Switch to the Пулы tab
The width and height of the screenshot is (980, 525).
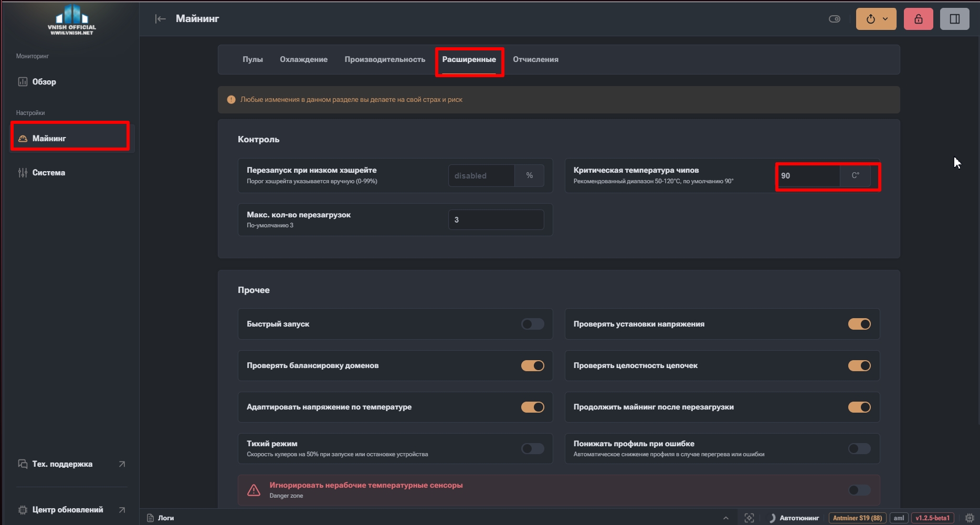pyautogui.click(x=252, y=59)
